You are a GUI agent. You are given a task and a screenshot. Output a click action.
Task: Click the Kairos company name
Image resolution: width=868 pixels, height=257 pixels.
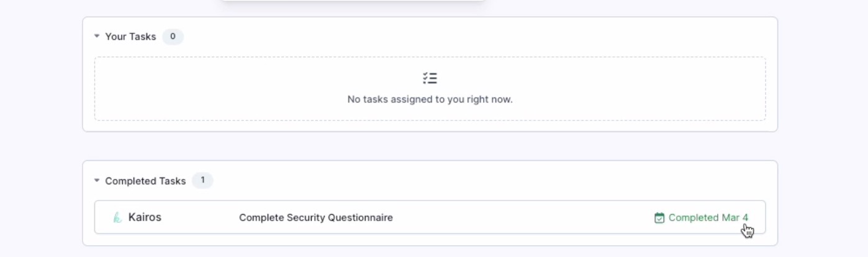(x=145, y=217)
